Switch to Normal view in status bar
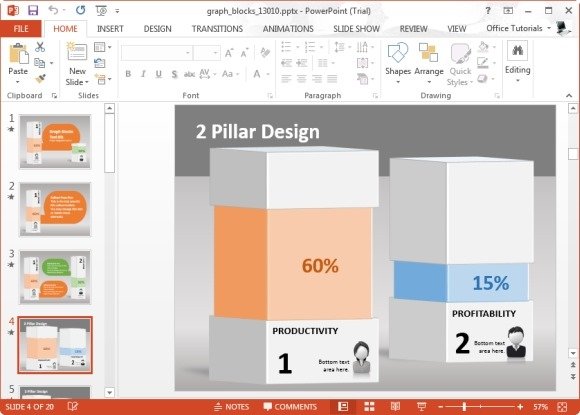 343,407
